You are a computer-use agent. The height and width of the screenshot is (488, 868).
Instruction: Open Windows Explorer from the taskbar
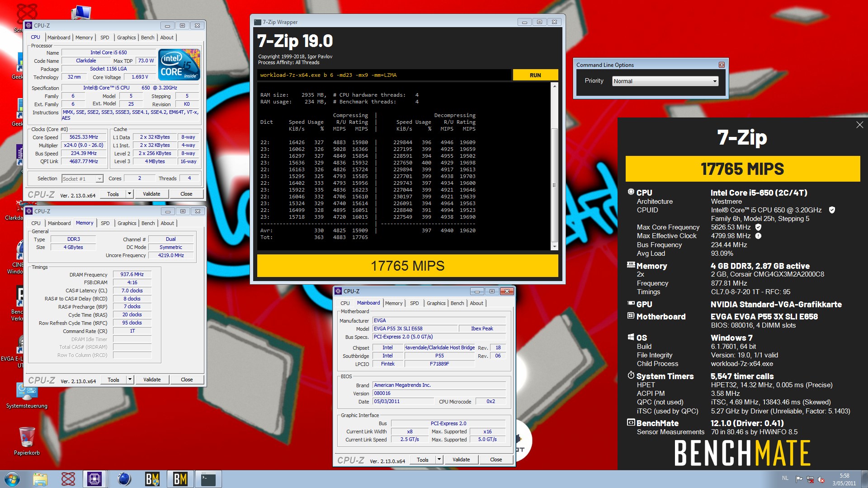tap(40, 479)
